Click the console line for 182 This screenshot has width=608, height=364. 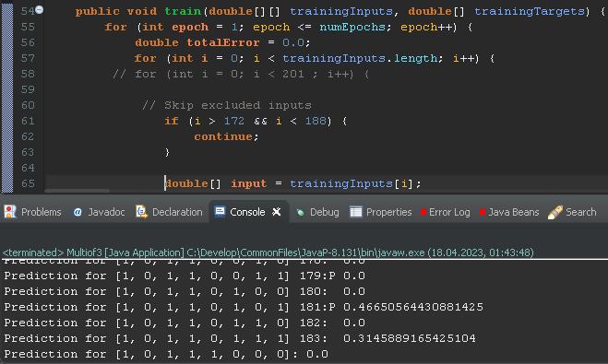coord(185,323)
